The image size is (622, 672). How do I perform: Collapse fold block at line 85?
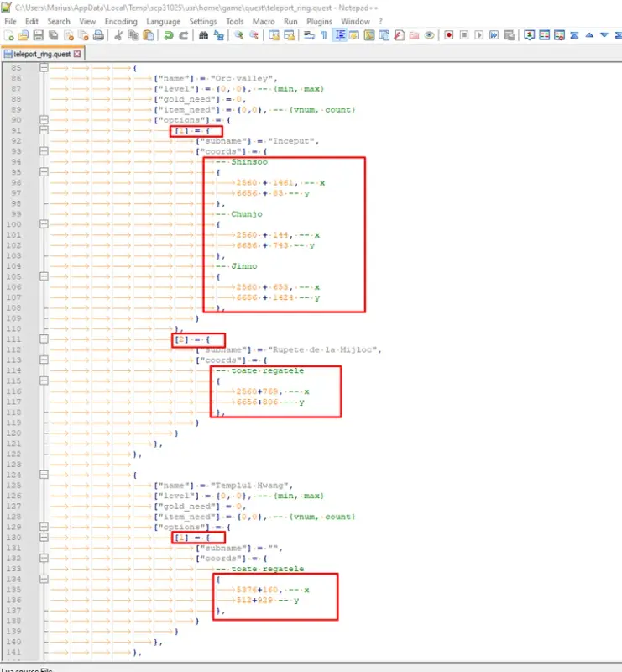(44, 68)
